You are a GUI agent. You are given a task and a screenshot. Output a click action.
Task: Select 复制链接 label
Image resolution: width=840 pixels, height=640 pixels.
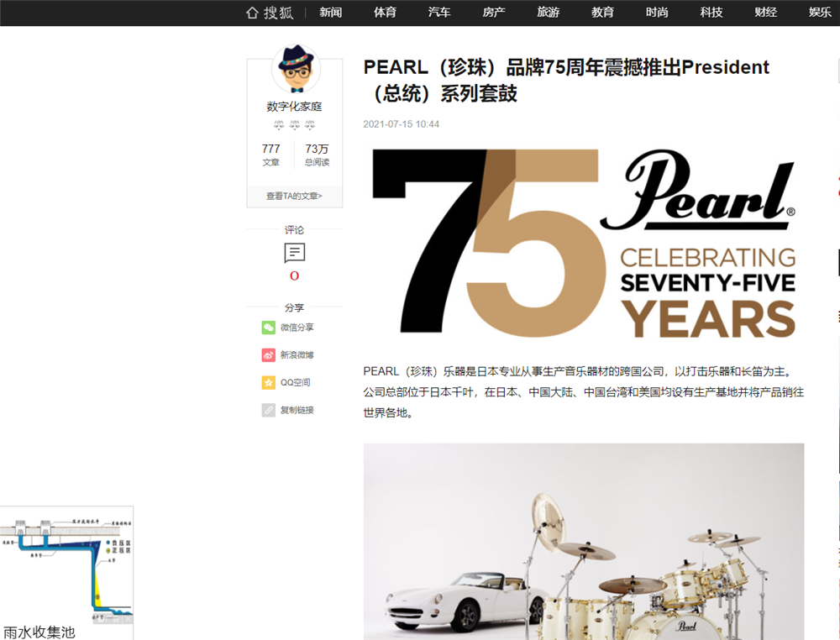pos(297,410)
